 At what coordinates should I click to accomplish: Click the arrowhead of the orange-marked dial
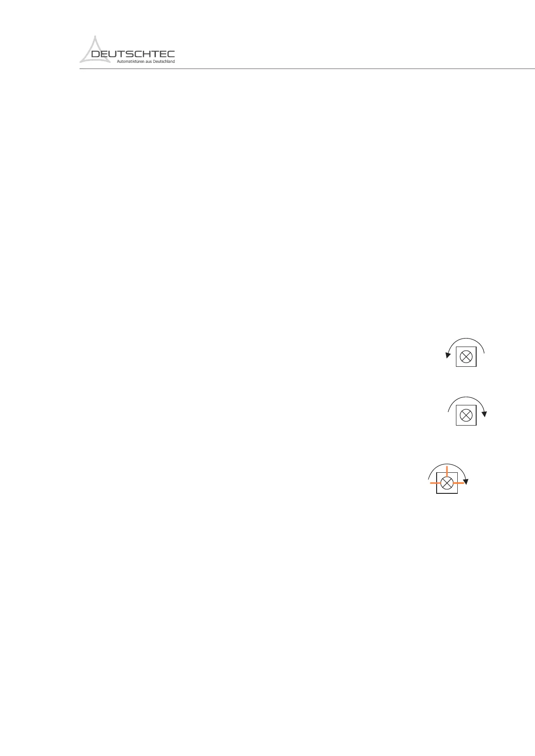pyautogui.click(x=466, y=482)
